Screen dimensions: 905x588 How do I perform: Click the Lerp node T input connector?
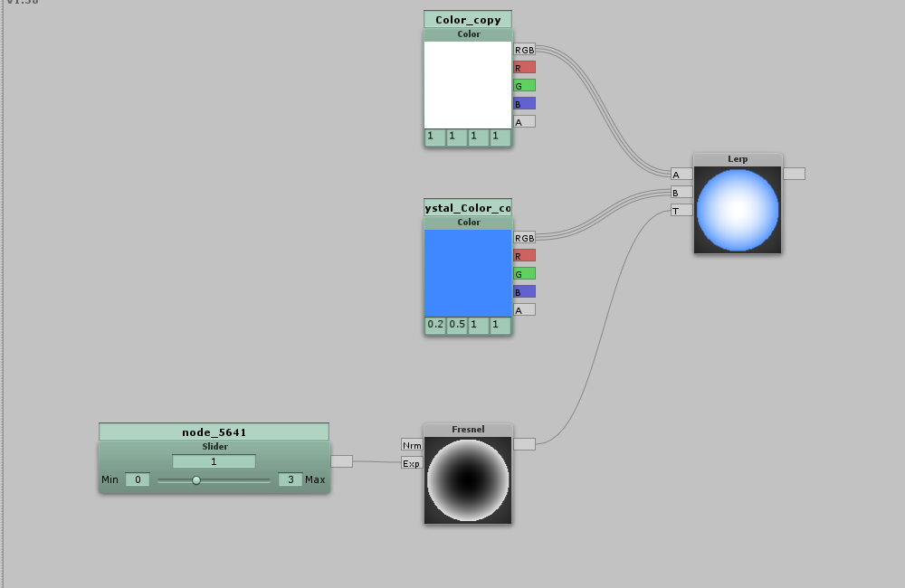click(x=681, y=211)
